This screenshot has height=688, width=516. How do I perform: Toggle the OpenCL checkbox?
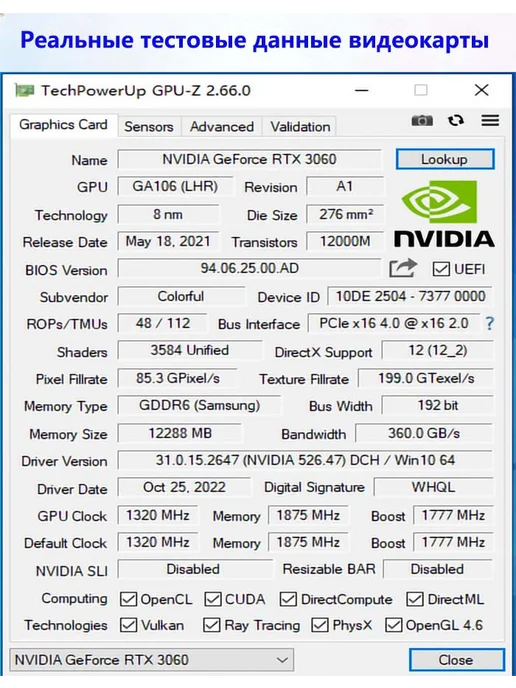128,599
